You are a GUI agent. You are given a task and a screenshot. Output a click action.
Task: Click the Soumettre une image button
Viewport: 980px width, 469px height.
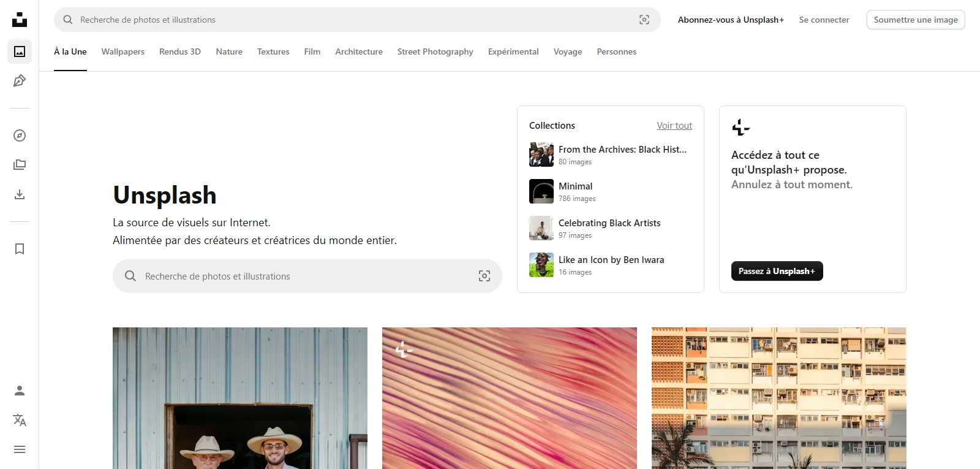916,20
